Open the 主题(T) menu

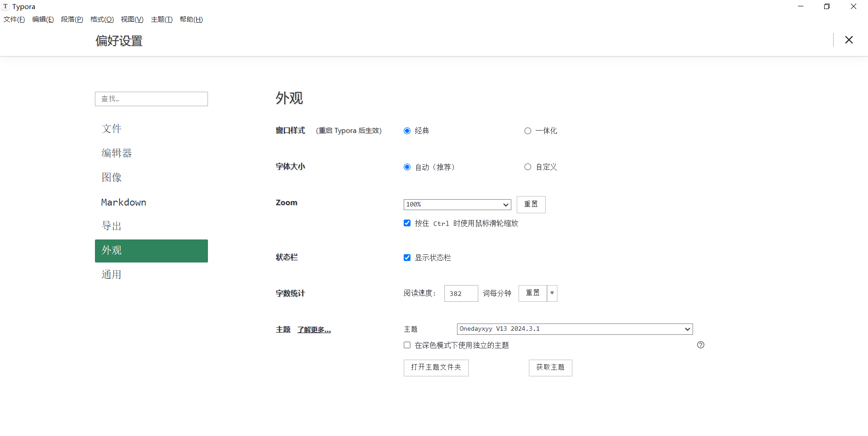(x=161, y=19)
